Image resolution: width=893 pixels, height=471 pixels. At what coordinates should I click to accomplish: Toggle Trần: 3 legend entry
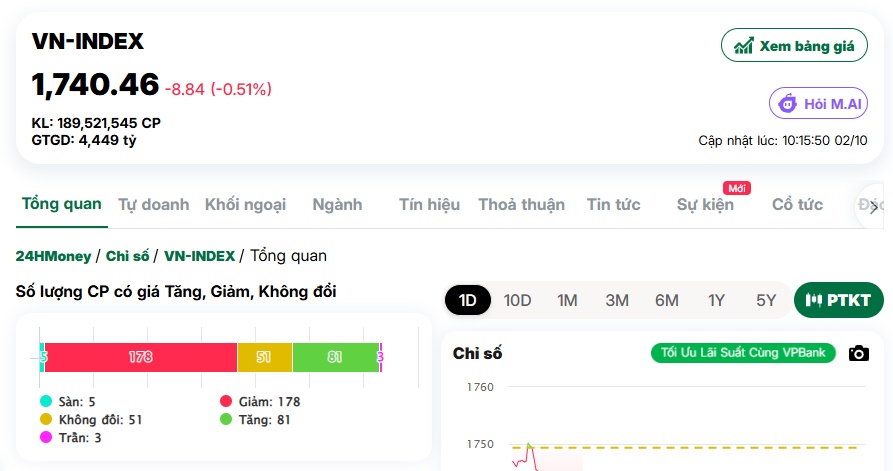pyautogui.click(x=71, y=437)
